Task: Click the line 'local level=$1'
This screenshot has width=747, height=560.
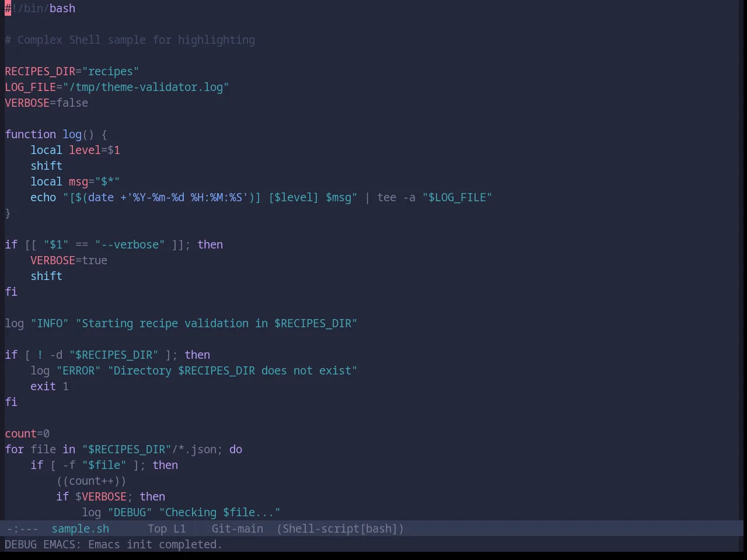Action: click(x=75, y=150)
